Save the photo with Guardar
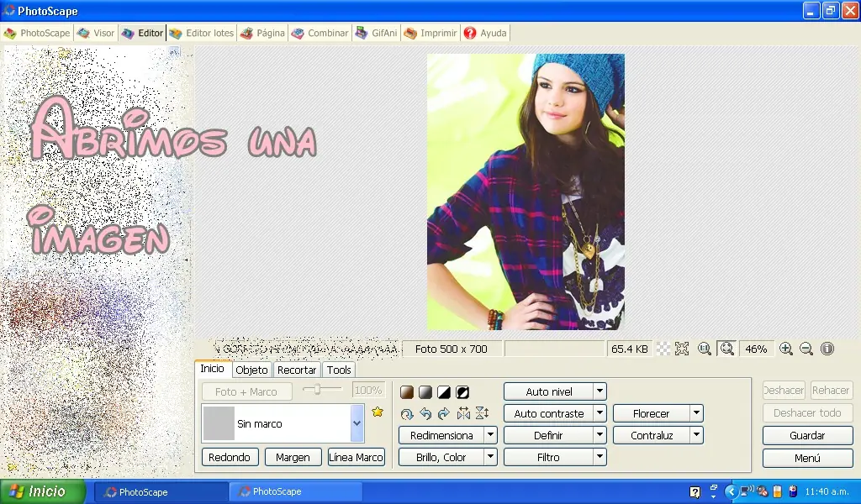This screenshot has width=861, height=504. 807,435
